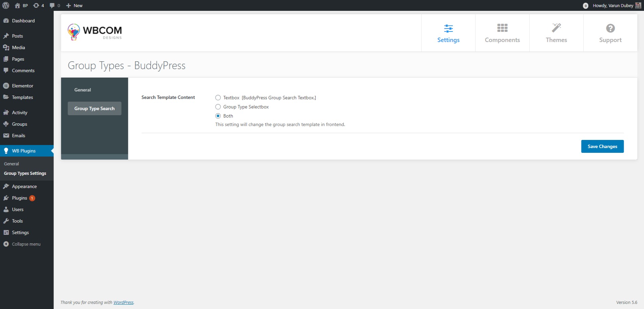Click the Plugins update badge showing 1

coord(32,198)
